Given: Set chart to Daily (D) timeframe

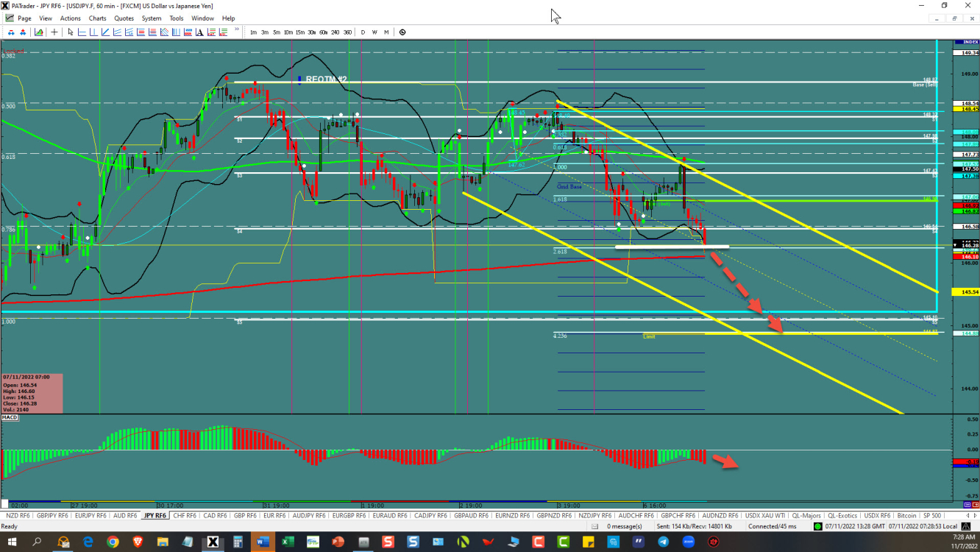Looking at the screenshot, I should 363,32.
